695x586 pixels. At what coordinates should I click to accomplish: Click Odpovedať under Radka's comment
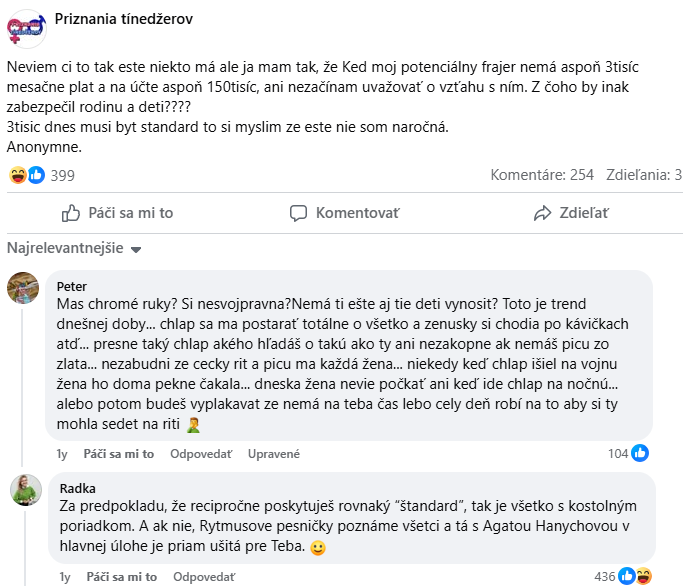pos(201,577)
